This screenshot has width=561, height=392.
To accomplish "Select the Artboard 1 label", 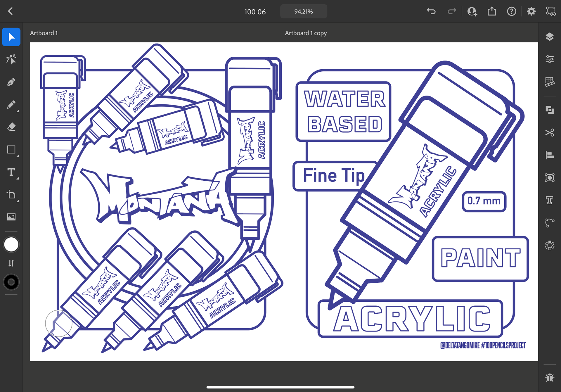I will [x=44, y=33].
